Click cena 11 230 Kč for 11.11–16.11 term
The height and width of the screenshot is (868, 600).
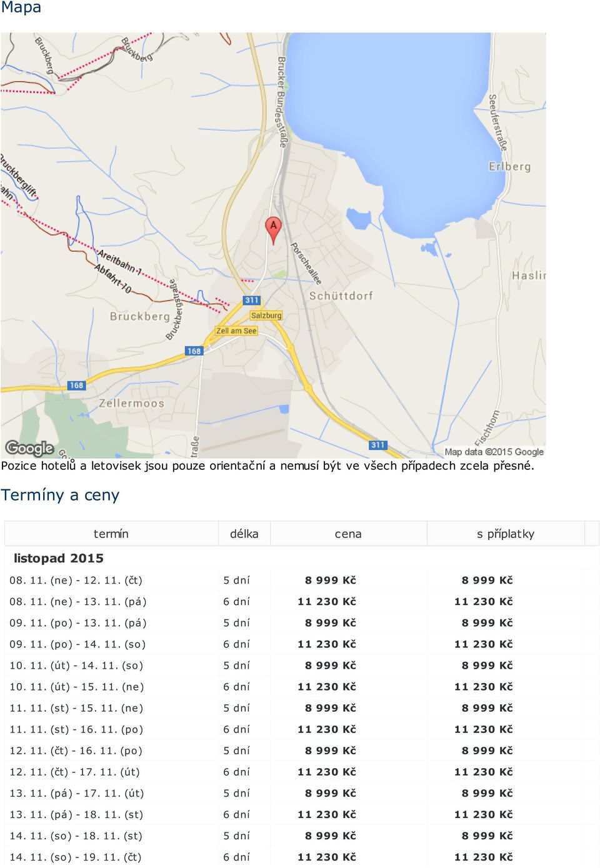point(327,729)
